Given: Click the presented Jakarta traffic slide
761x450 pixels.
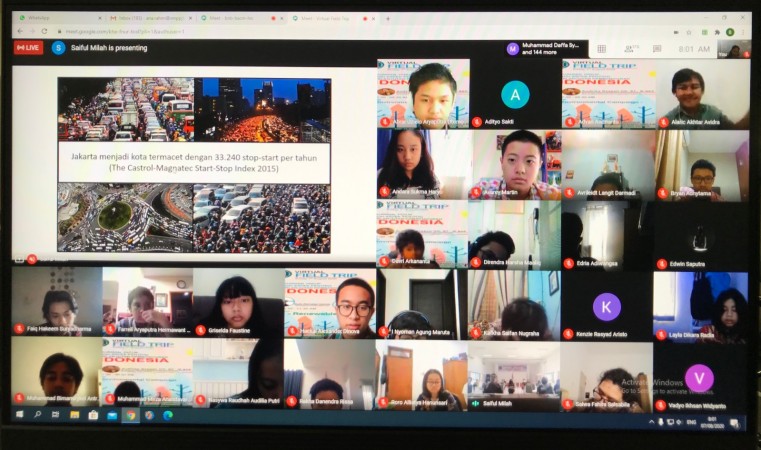Looking at the screenshot, I should [x=193, y=163].
